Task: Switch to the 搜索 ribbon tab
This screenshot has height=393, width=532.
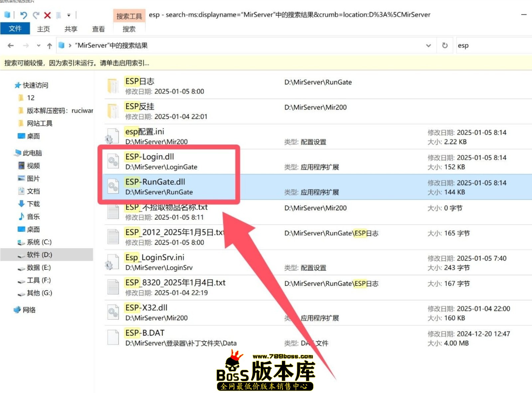Action: [x=129, y=29]
